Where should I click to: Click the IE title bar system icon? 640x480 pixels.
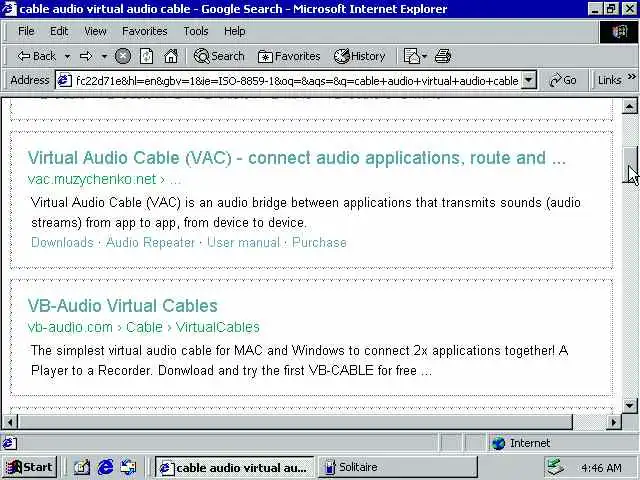9,8
